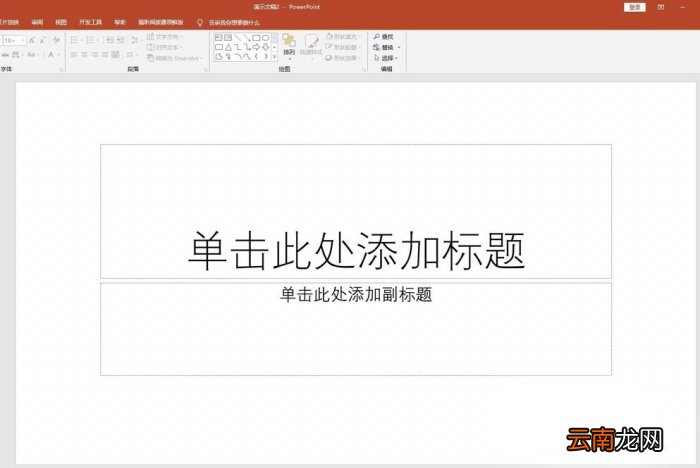Open the Drawing group dialog launcher
The width and height of the screenshot is (700, 468).
click(x=364, y=69)
